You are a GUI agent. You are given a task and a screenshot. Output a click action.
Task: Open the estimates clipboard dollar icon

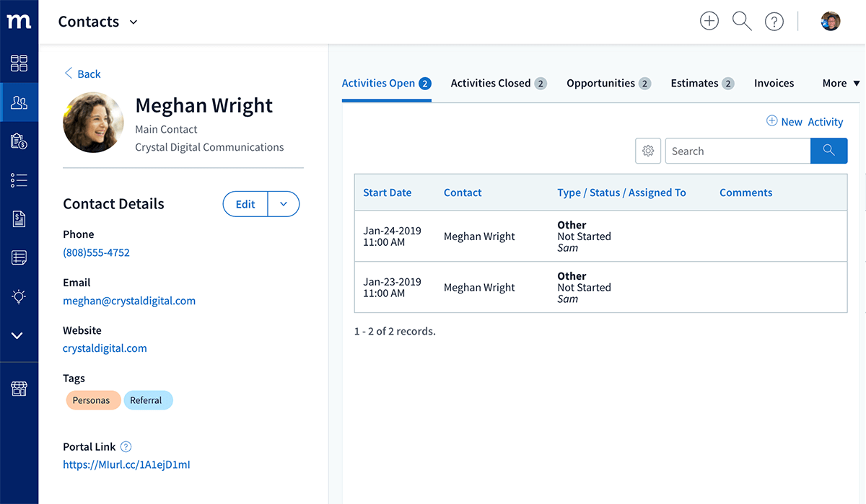19,141
